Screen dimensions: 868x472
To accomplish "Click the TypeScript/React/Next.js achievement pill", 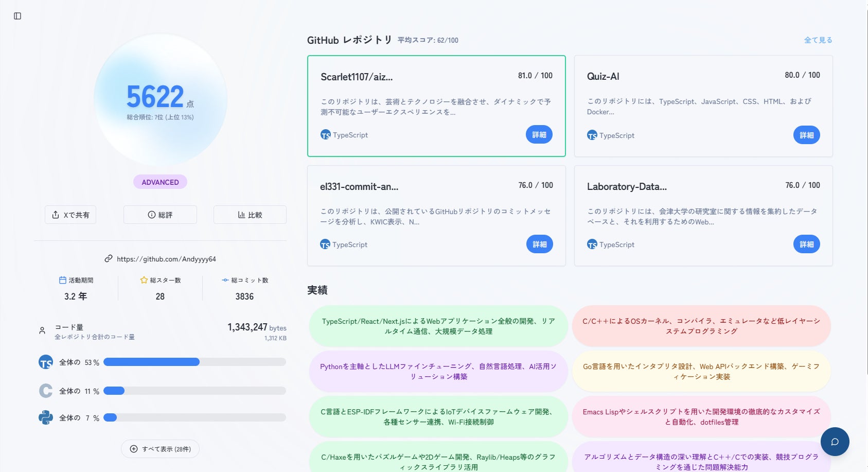I will (x=438, y=326).
